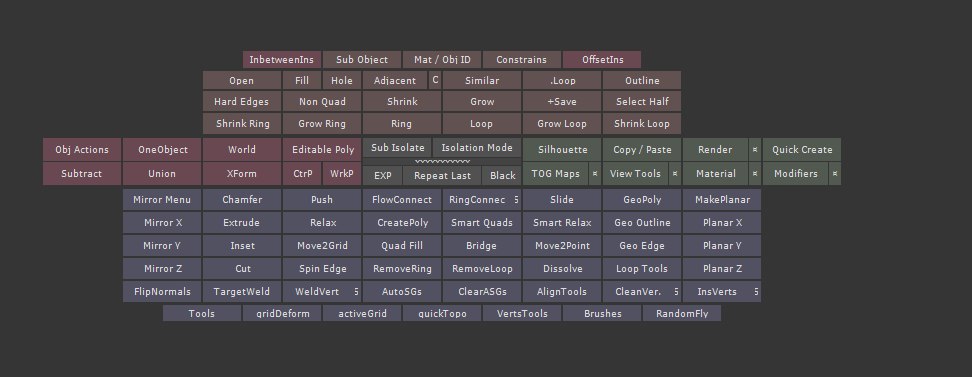Open Mirror Menu
Viewport: 972px width, 377px height.
(x=162, y=200)
